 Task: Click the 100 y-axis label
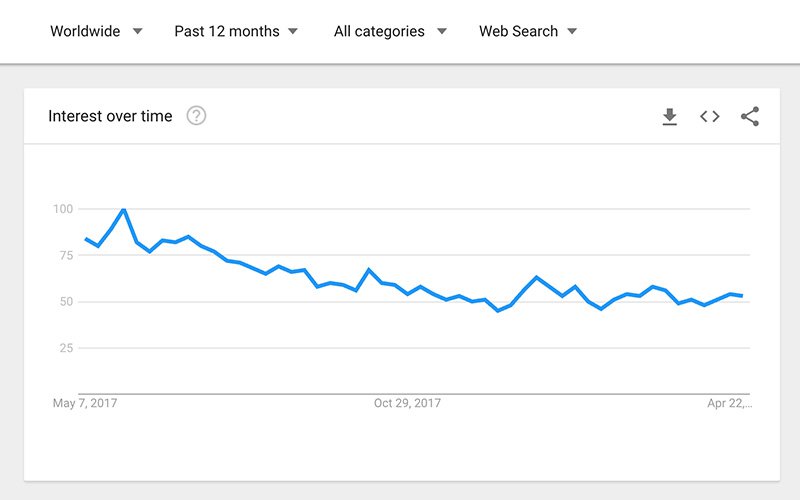pos(63,209)
